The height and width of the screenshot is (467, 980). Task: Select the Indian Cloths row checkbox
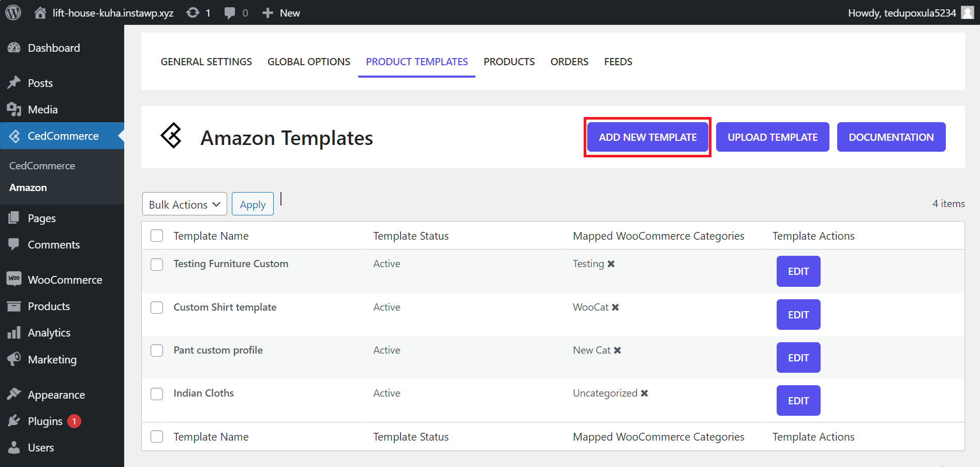pos(157,393)
